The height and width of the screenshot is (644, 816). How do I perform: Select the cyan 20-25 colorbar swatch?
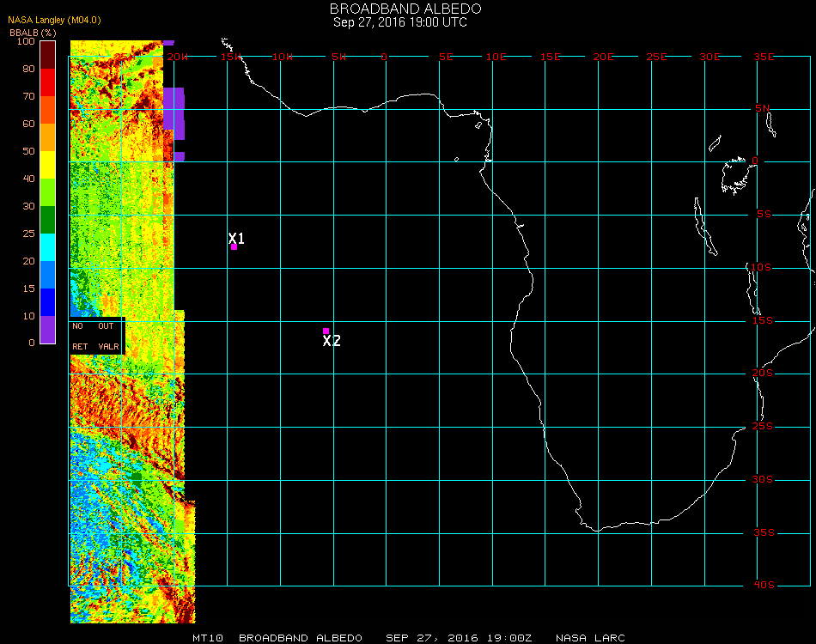coord(47,247)
